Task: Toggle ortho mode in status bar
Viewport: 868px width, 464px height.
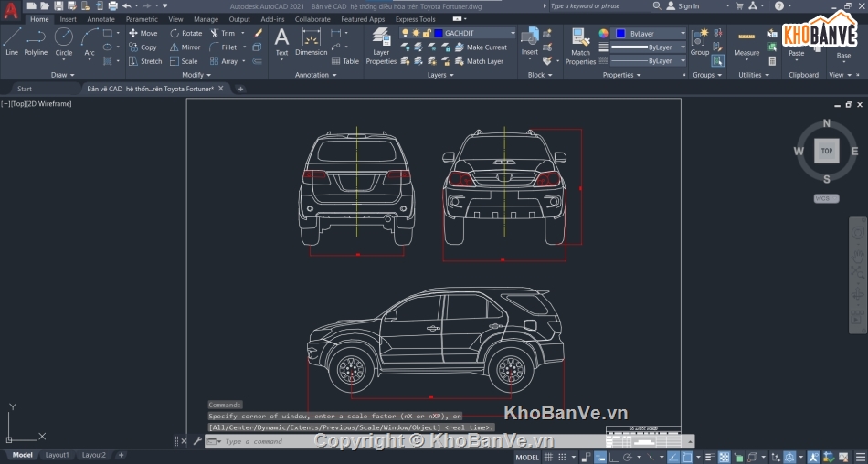Action: pyautogui.click(x=614, y=458)
